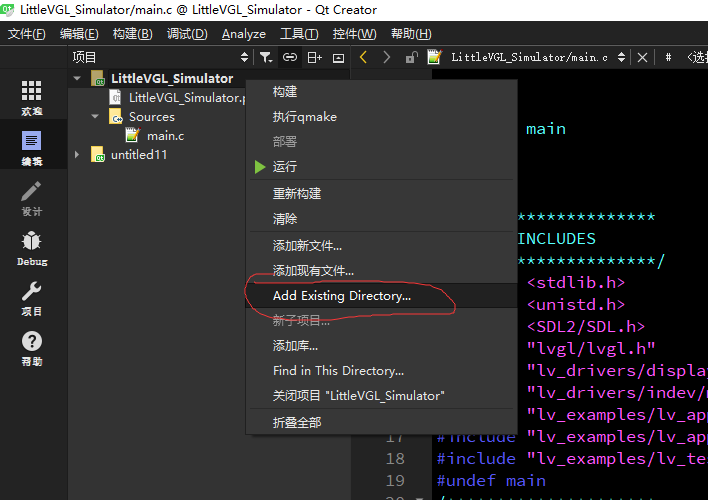Open the 调试(D) menu
708x500 pixels.
click(x=187, y=34)
